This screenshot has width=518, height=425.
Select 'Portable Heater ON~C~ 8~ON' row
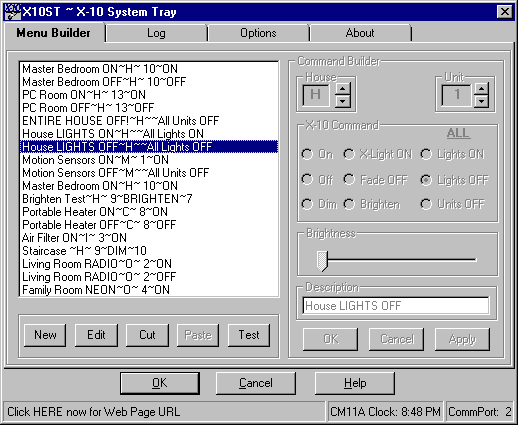click(149, 212)
